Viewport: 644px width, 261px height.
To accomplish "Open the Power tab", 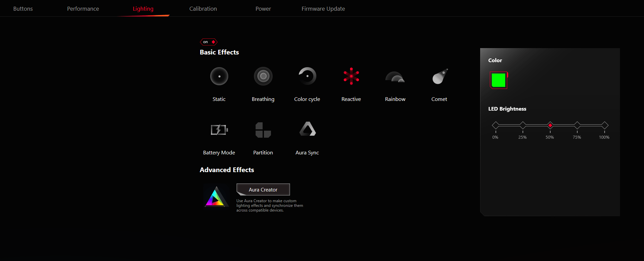I will [x=263, y=9].
